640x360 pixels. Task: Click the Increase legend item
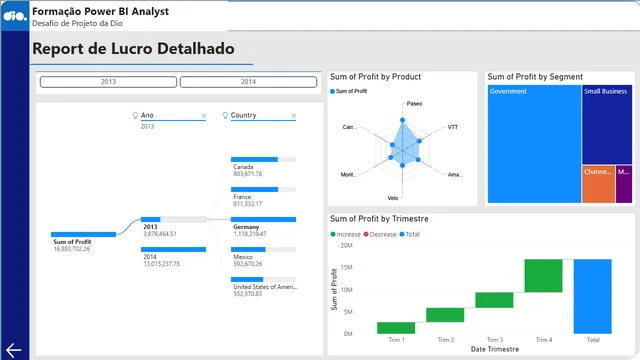(345, 234)
